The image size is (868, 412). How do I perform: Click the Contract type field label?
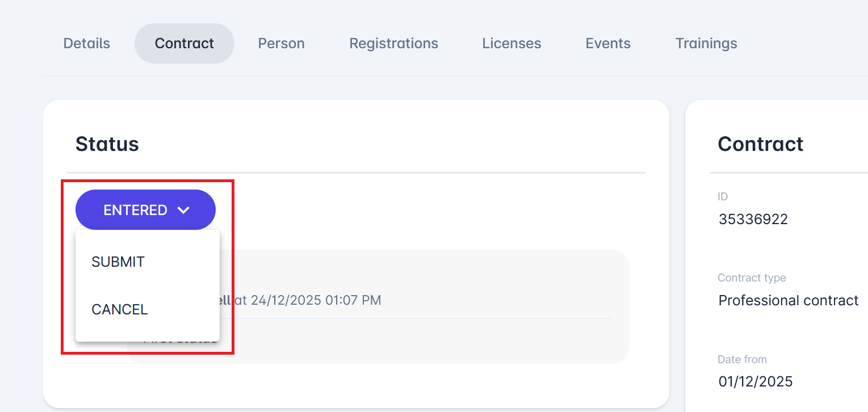(752, 278)
